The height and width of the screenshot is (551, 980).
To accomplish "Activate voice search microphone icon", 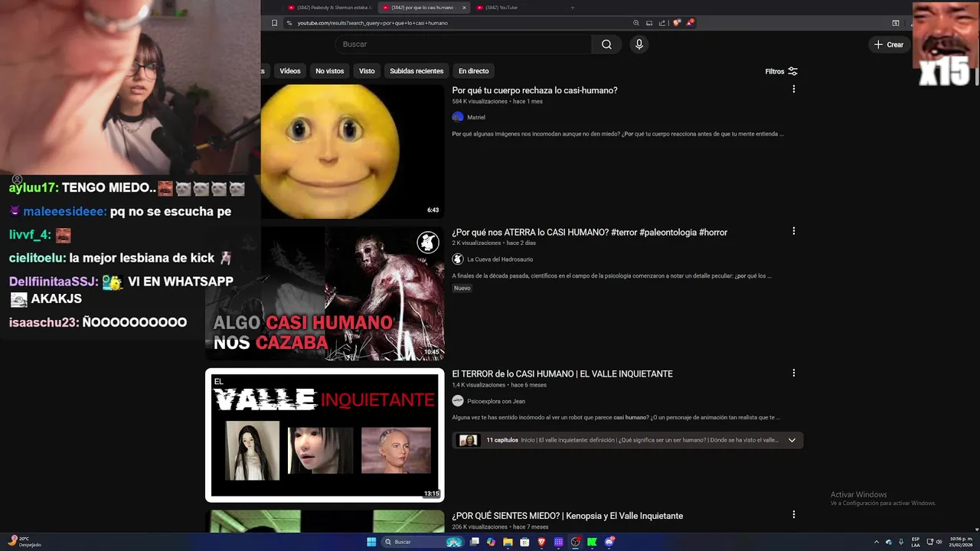I will click(x=639, y=44).
